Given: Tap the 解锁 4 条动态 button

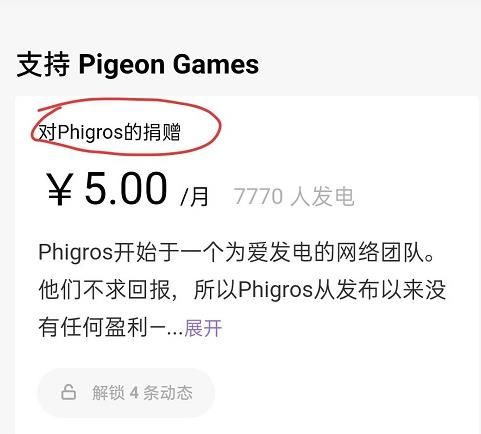Looking at the screenshot, I should pos(126,393).
